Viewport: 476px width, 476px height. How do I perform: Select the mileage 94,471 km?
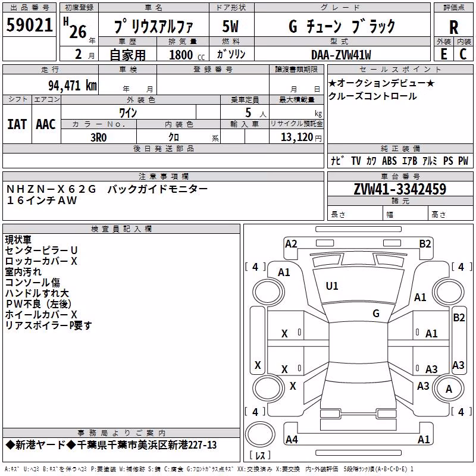pyautogui.click(x=73, y=86)
